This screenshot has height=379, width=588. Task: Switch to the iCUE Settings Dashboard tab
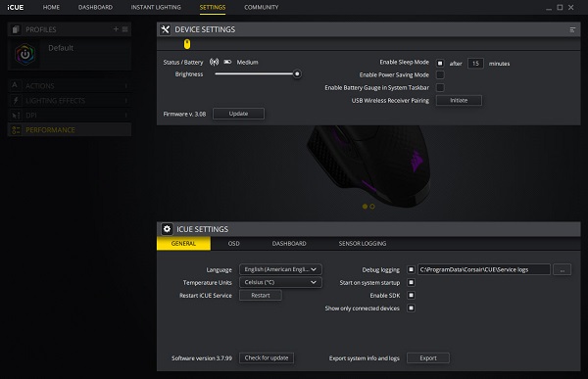[x=289, y=243]
